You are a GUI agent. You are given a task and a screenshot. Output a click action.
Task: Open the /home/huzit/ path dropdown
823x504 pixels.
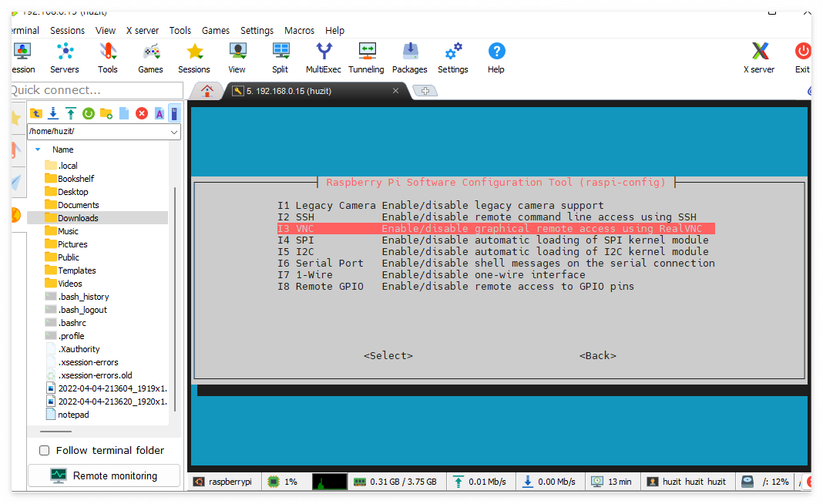pyautogui.click(x=173, y=132)
